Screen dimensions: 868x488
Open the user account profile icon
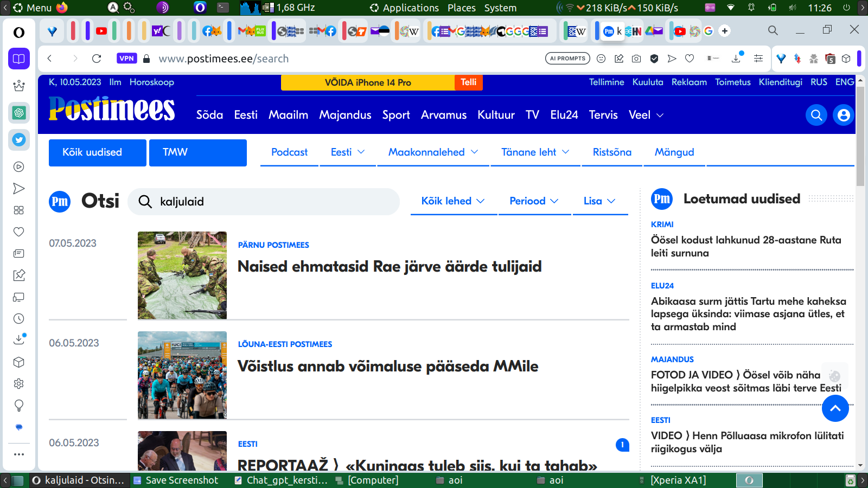[843, 115]
